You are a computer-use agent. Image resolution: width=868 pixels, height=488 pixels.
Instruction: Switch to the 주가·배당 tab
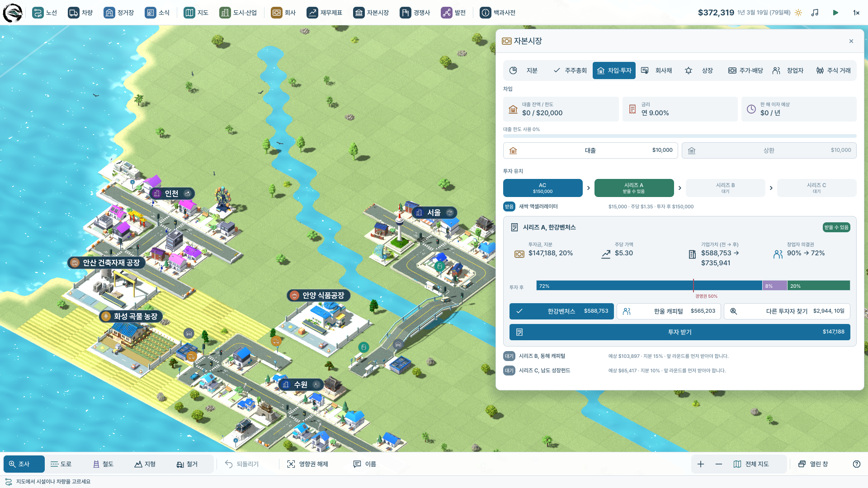[x=745, y=70]
